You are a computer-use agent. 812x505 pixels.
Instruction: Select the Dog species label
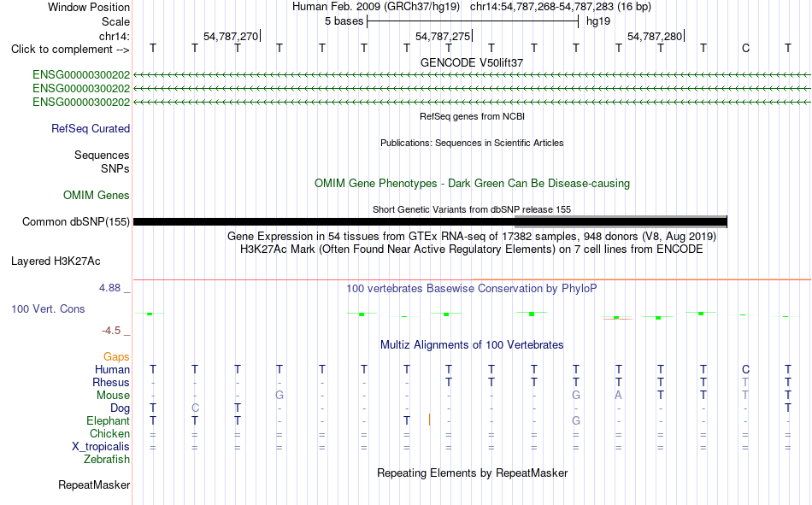click(x=121, y=408)
